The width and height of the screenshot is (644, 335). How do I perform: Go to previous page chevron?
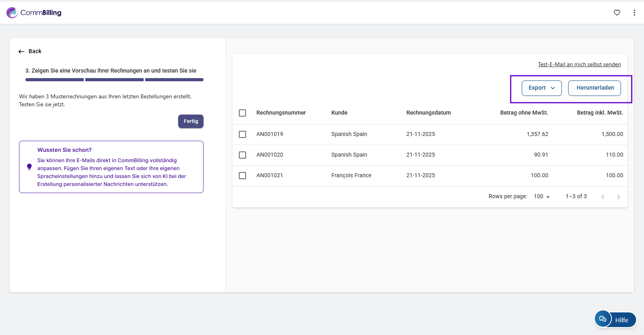602,197
